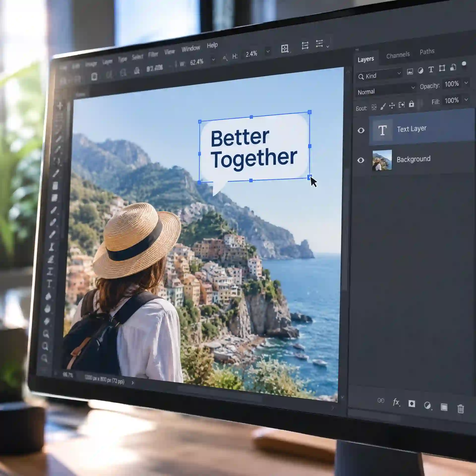The width and height of the screenshot is (476, 476).
Task: Create a new group icon
Action: pos(444,407)
